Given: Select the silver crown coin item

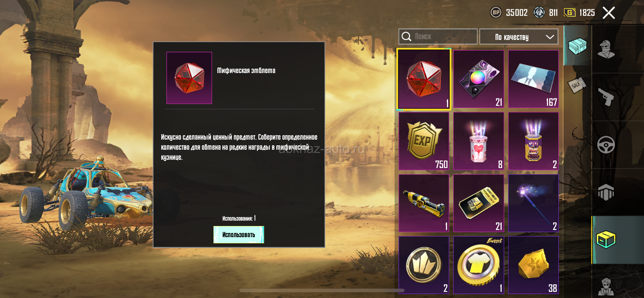Looking at the screenshot, I should pyautogui.click(x=424, y=265).
